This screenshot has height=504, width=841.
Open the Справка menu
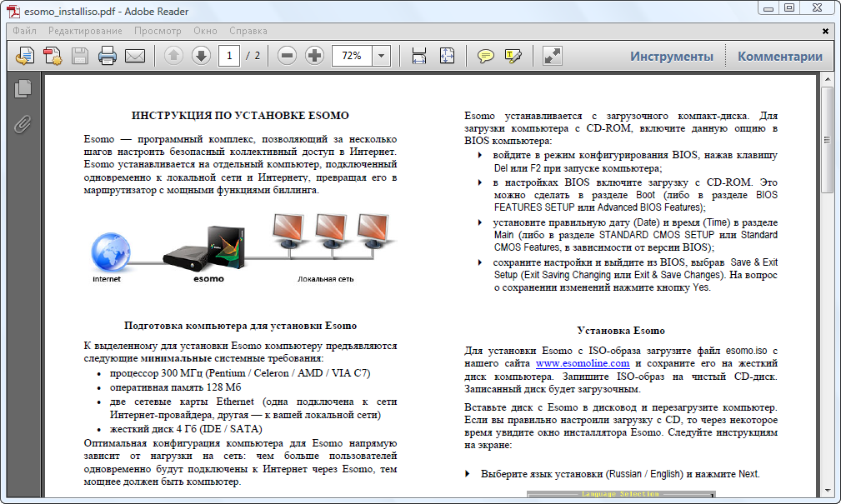(248, 31)
